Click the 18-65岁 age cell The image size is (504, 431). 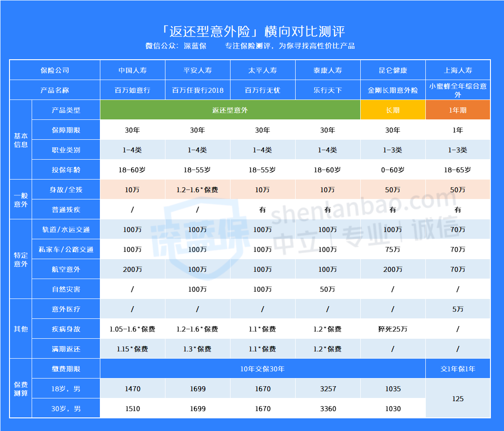tap(458, 170)
